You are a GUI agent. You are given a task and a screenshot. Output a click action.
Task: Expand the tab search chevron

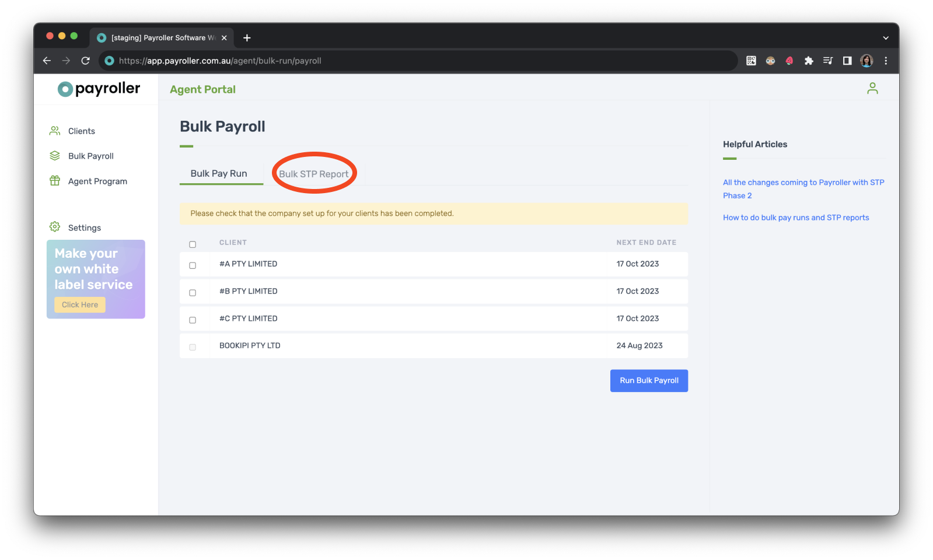[x=886, y=38]
